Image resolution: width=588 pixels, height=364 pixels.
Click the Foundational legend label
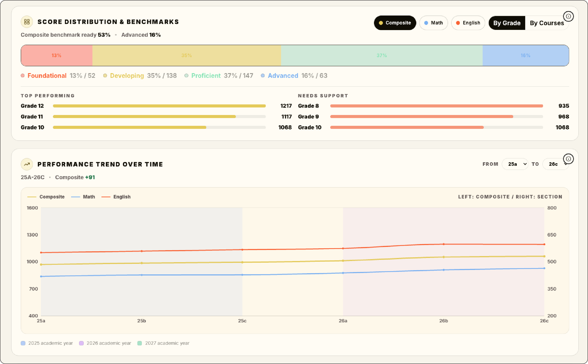[47, 75]
